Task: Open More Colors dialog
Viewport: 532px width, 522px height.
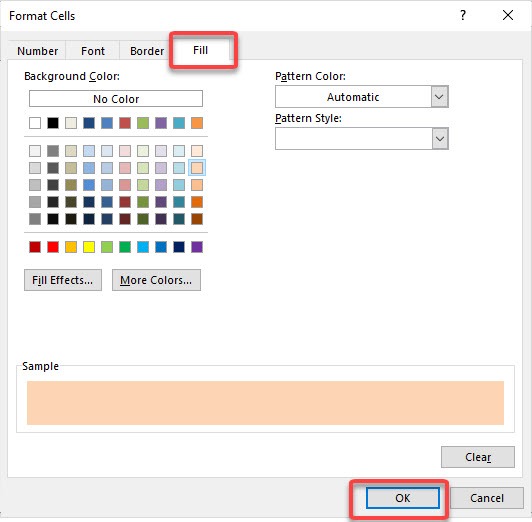Action: [x=156, y=280]
